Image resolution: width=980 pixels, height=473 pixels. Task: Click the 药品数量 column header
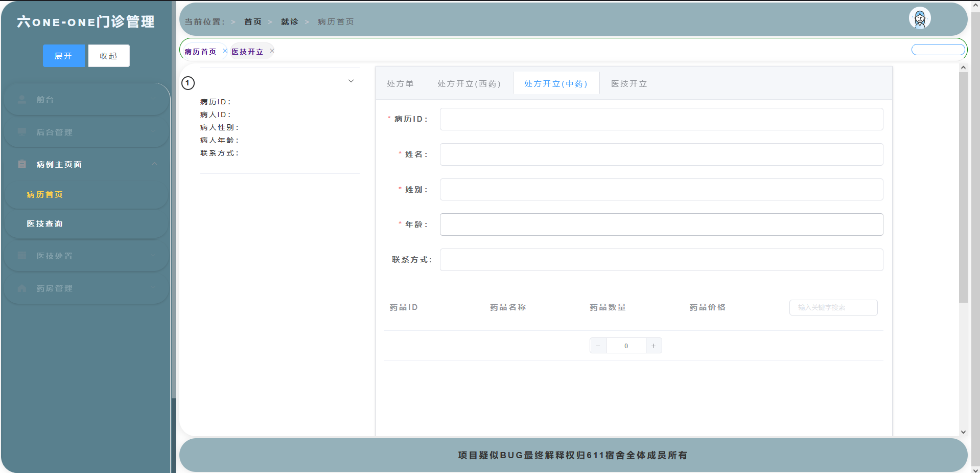[x=608, y=307]
